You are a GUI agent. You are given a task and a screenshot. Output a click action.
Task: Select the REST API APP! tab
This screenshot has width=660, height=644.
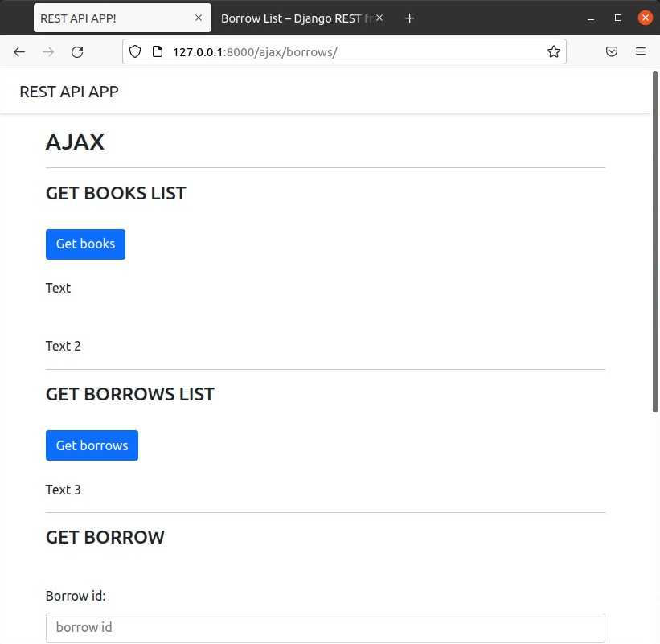(x=113, y=18)
